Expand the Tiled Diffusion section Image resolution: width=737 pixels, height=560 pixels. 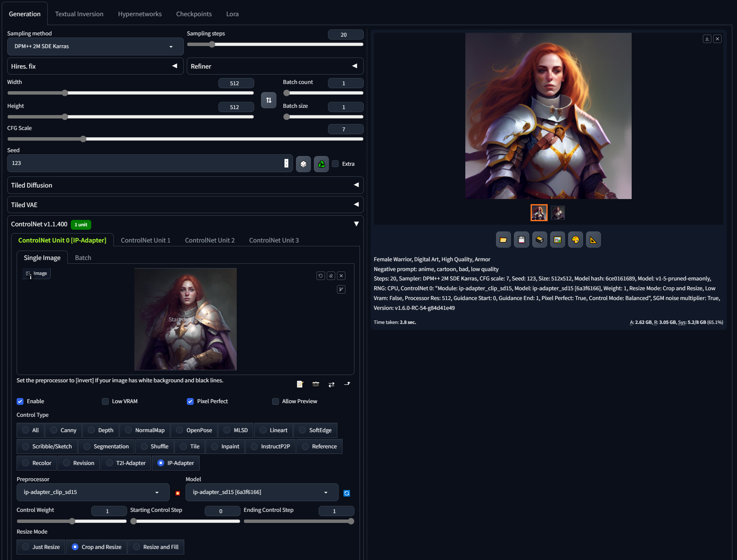click(185, 185)
